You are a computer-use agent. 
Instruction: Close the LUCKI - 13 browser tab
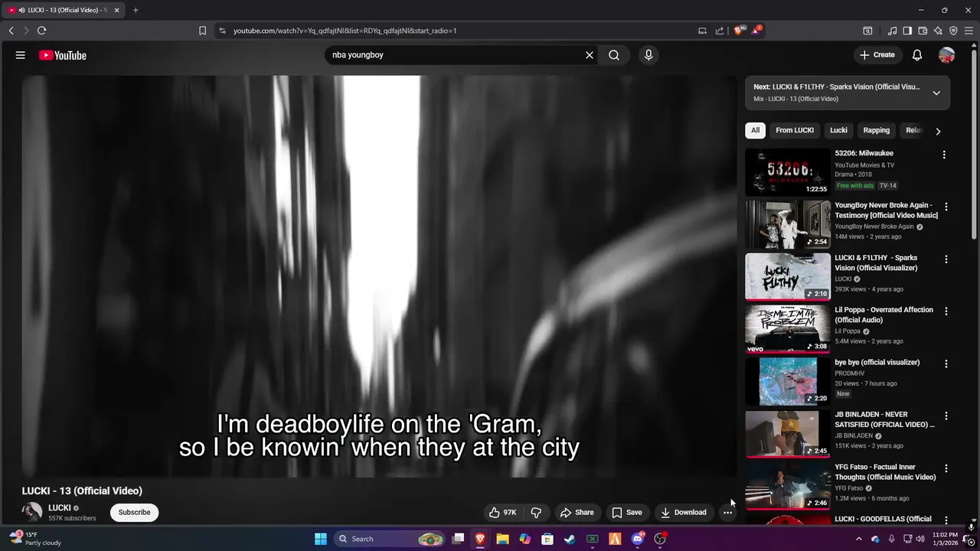(116, 10)
